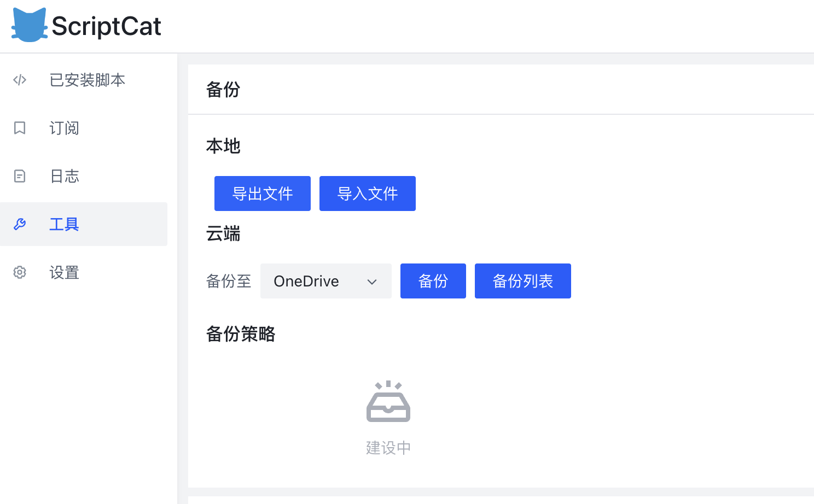Click the 导出文件 button
This screenshot has width=814, height=504.
262,193
